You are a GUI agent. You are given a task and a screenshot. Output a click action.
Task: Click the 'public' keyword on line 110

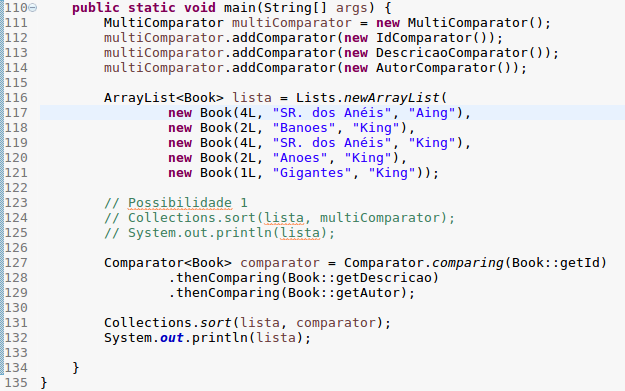(x=96, y=8)
